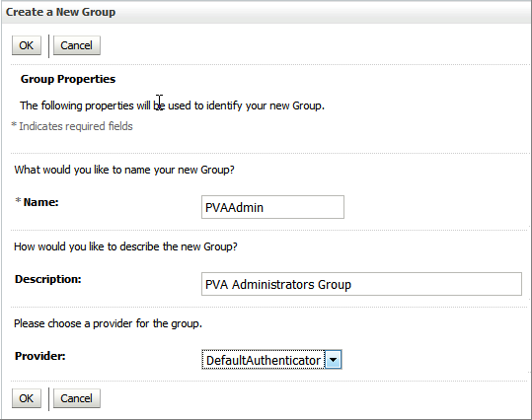Confirm with the bottom OK button
Viewport: 532px width, 420px height.
point(27,398)
